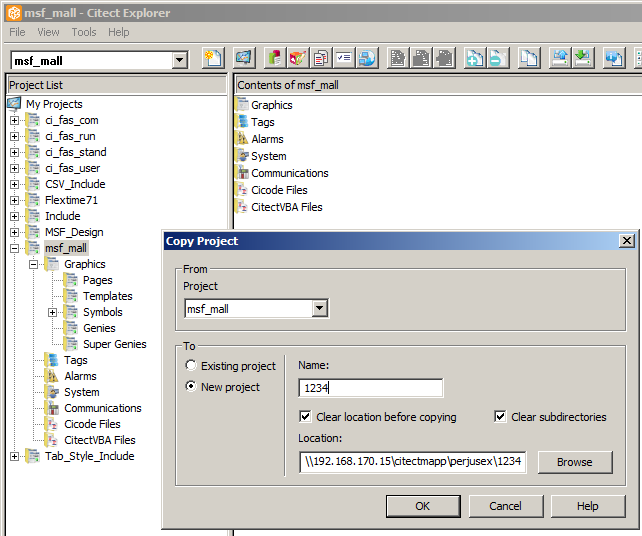Select Pages in the project tree
642x536 pixels.
coord(97,280)
